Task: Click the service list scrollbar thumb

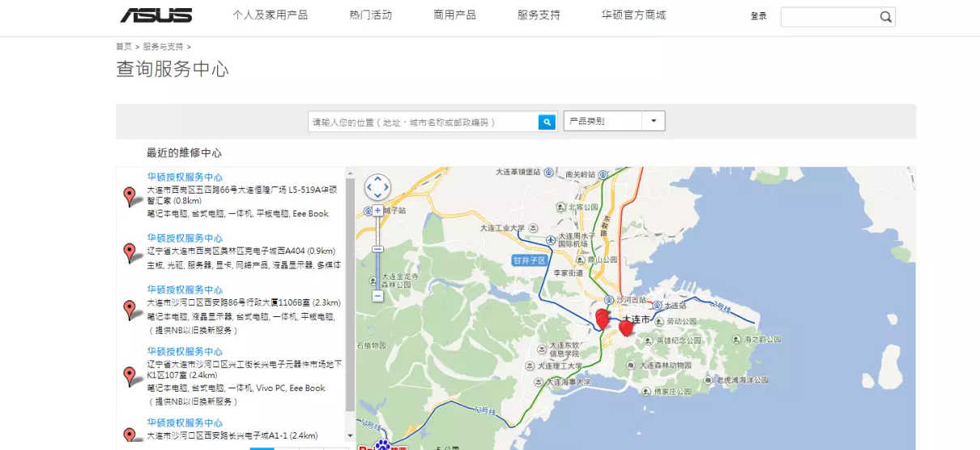Action: 350,294
